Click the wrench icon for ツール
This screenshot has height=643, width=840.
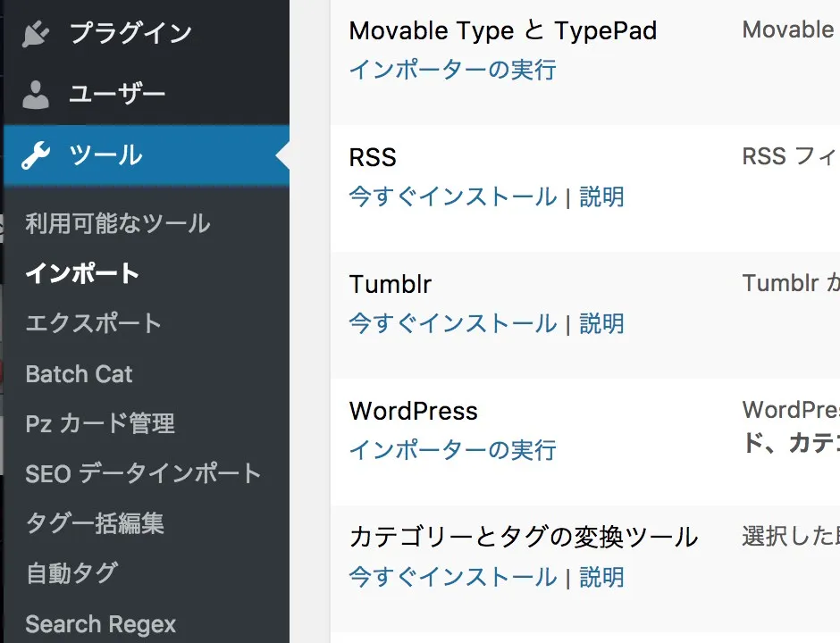(36, 155)
